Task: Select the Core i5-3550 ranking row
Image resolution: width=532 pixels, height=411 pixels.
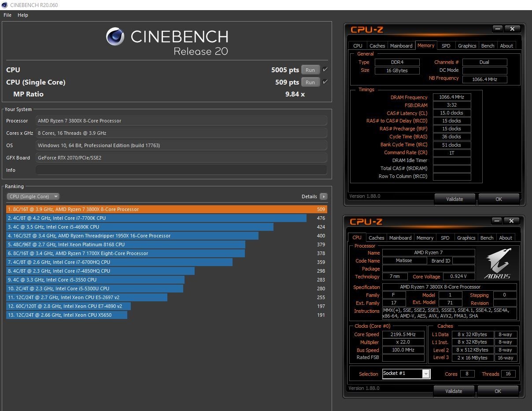Action: click(166, 280)
